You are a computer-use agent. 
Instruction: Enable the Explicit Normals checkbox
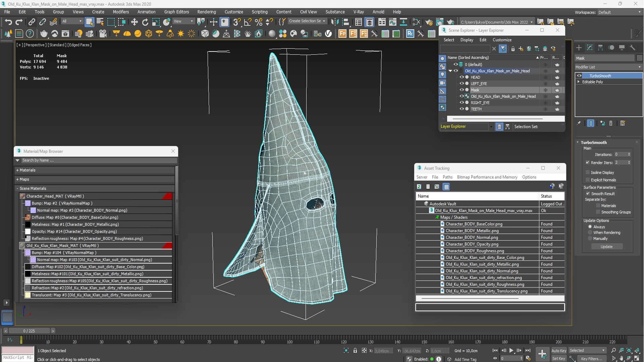(587, 180)
